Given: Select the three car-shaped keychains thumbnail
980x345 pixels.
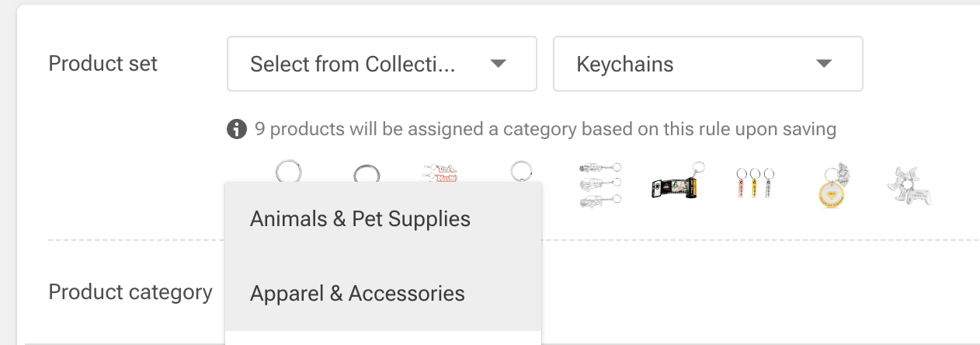Looking at the screenshot, I should tap(599, 184).
